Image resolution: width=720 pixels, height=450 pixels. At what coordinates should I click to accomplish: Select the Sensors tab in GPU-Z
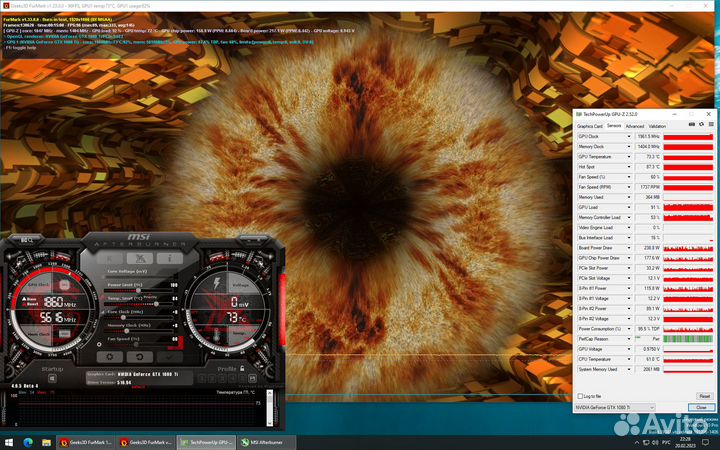point(614,125)
